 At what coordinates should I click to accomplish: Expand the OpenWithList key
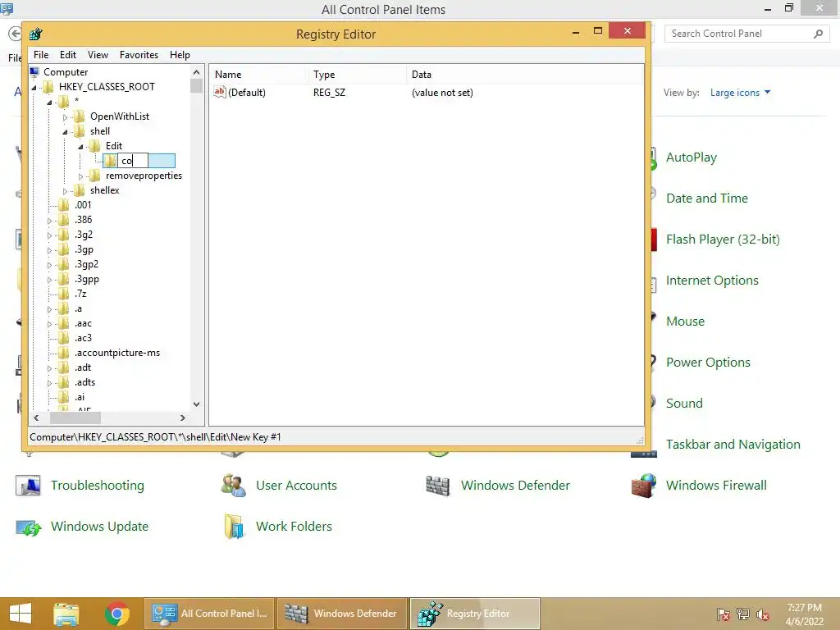[65, 116]
